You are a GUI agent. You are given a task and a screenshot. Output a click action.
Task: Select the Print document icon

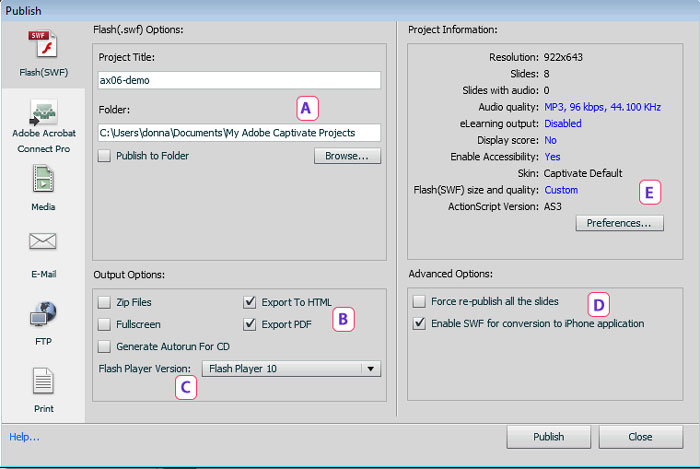click(x=43, y=383)
